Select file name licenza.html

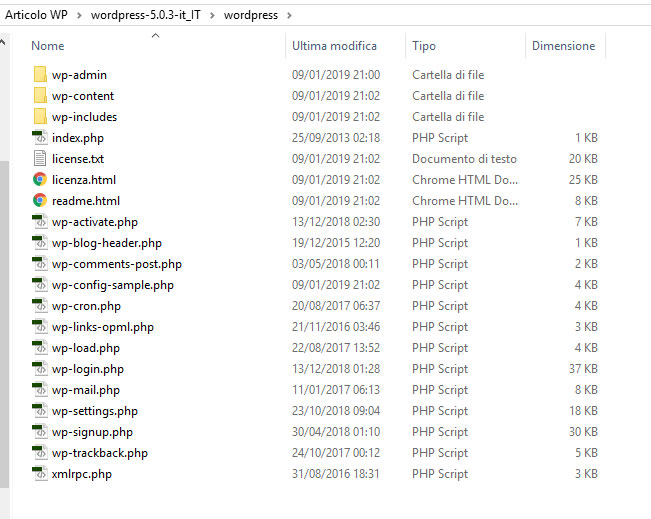click(x=84, y=180)
